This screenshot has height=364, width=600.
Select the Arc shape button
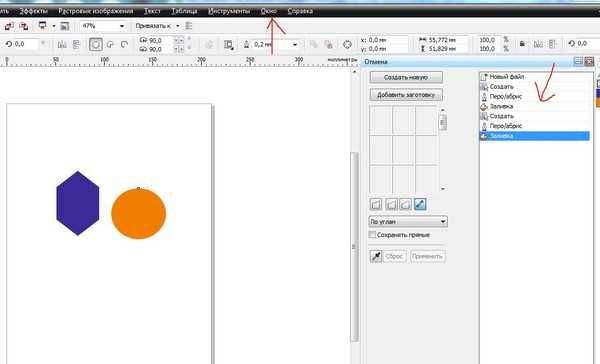tap(124, 45)
